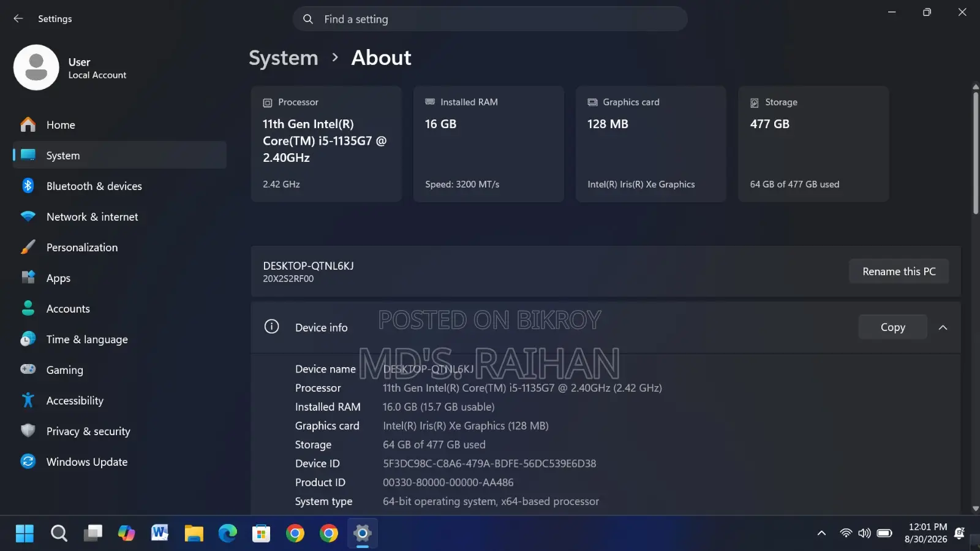Click the vertical scrollbar thumb

975,152
